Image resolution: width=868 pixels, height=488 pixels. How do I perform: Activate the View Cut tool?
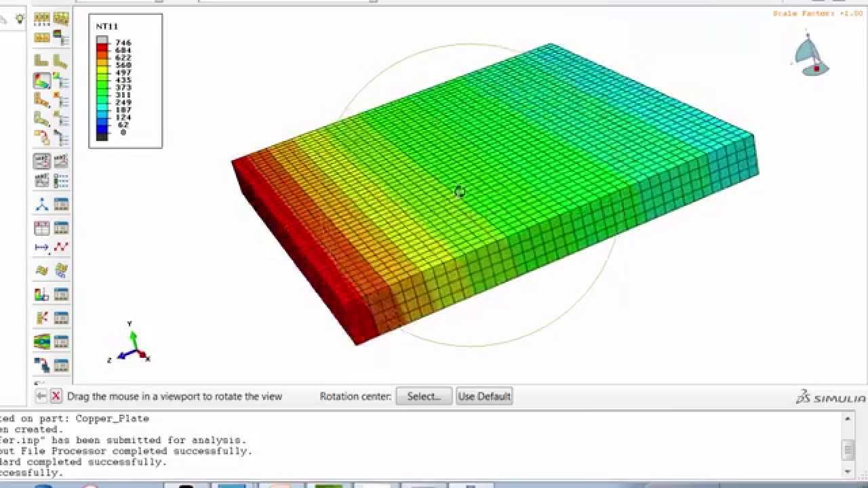pos(42,342)
